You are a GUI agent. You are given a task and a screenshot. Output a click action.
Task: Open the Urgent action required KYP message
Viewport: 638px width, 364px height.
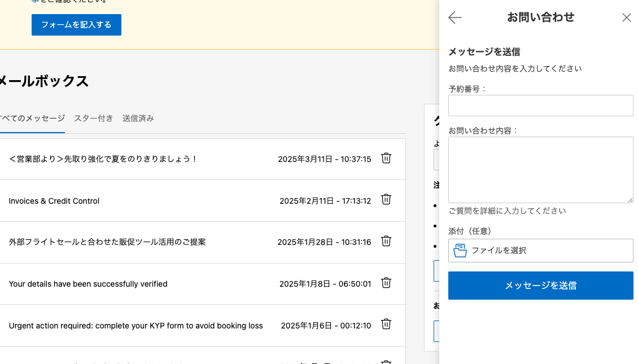pos(136,326)
